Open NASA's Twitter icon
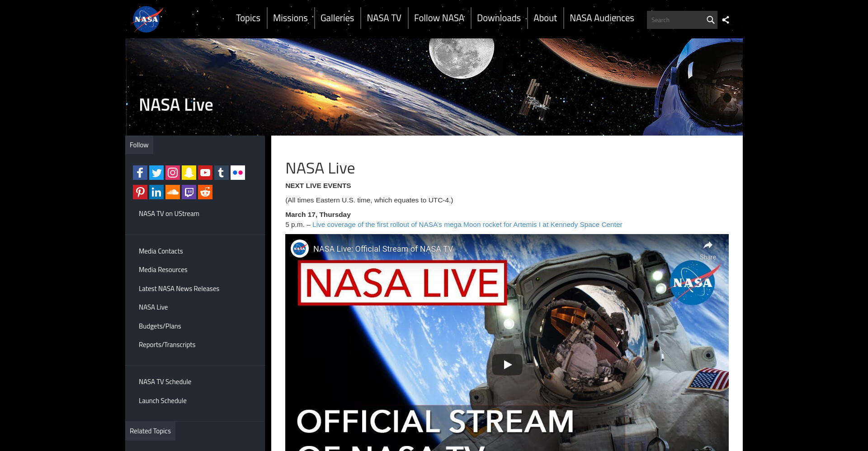This screenshot has width=868, height=451. point(156,173)
